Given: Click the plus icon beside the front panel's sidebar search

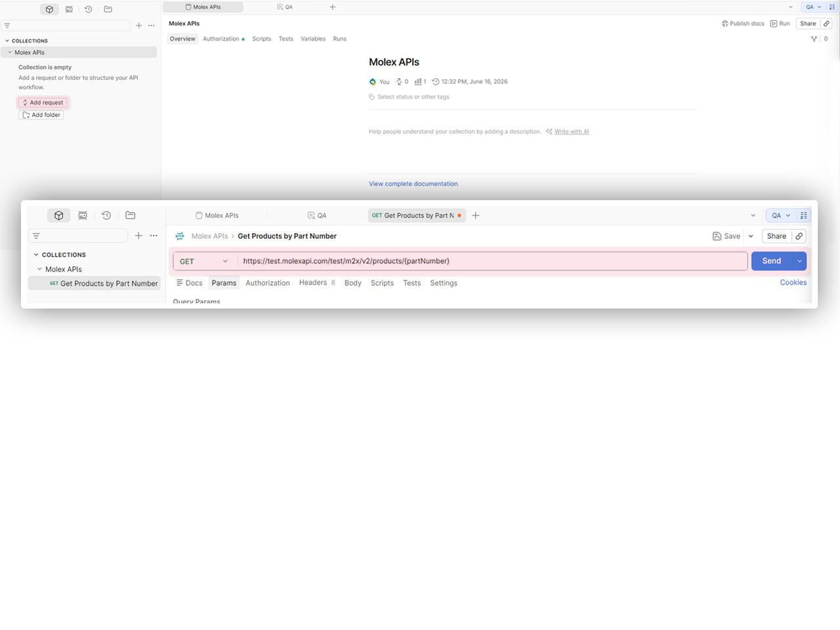Looking at the screenshot, I should 138,236.
